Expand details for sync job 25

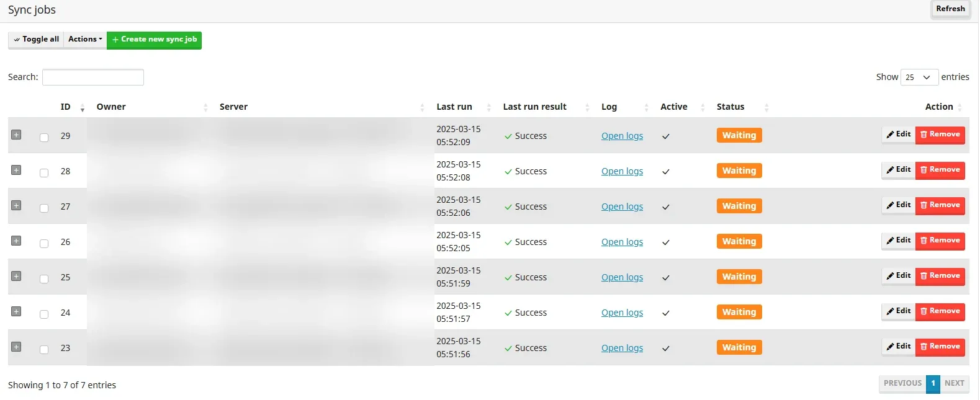[16, 276]
